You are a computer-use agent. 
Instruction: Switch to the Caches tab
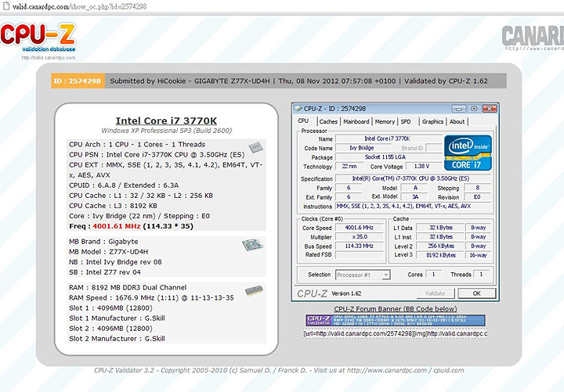328,121
